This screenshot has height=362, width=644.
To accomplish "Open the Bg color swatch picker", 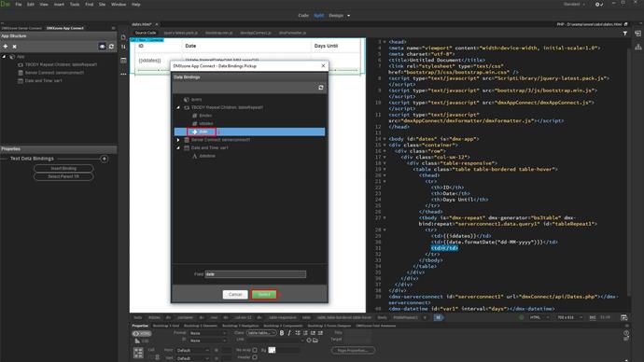I will tap(272, 350).
